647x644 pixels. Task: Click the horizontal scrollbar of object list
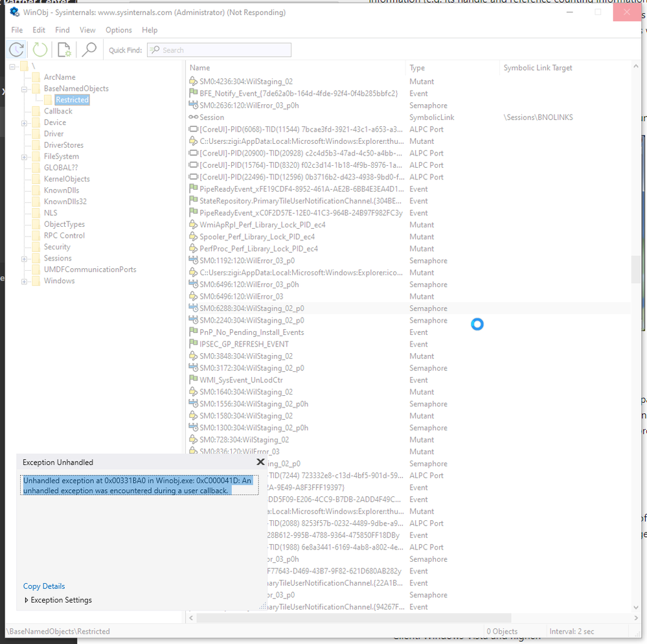coord(354,617)
